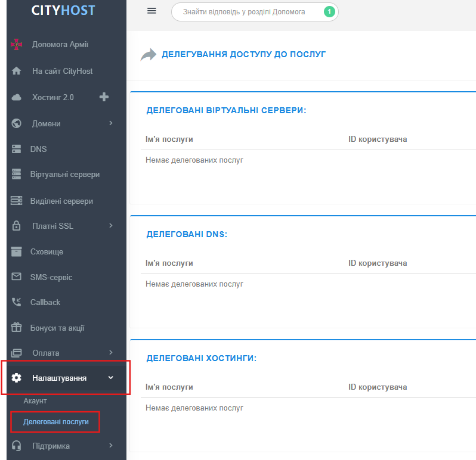Open Віртуальні сервери in sidebar
Screen dimensions: 476x460
coord(64,175)
